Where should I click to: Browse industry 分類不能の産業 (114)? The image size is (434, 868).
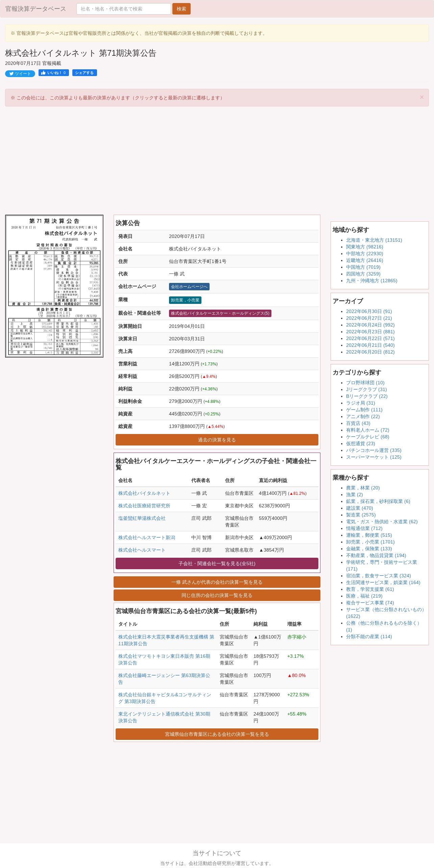pyautogui.click(x=369, y=637)
